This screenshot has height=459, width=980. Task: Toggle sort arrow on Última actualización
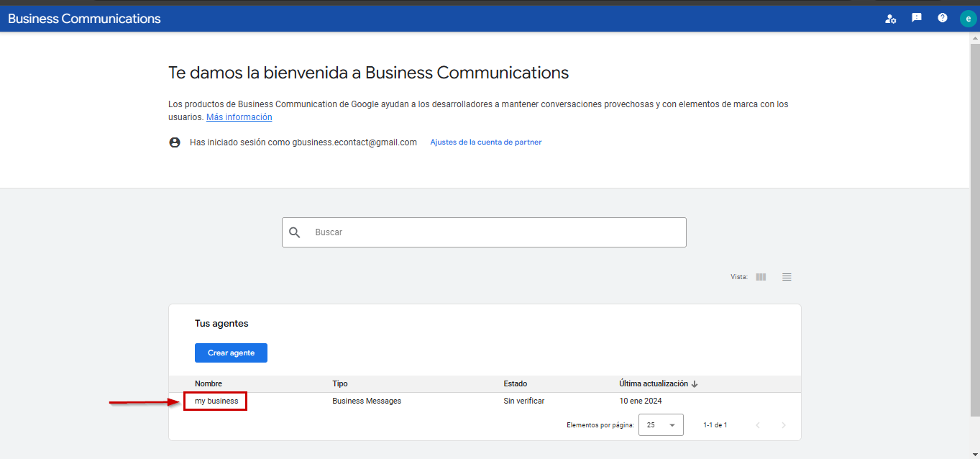coord(695,384)
